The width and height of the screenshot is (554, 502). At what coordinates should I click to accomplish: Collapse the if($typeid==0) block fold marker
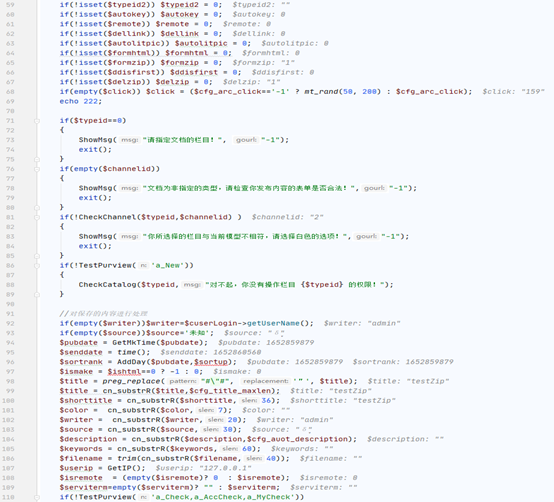(x=37, y=121)
